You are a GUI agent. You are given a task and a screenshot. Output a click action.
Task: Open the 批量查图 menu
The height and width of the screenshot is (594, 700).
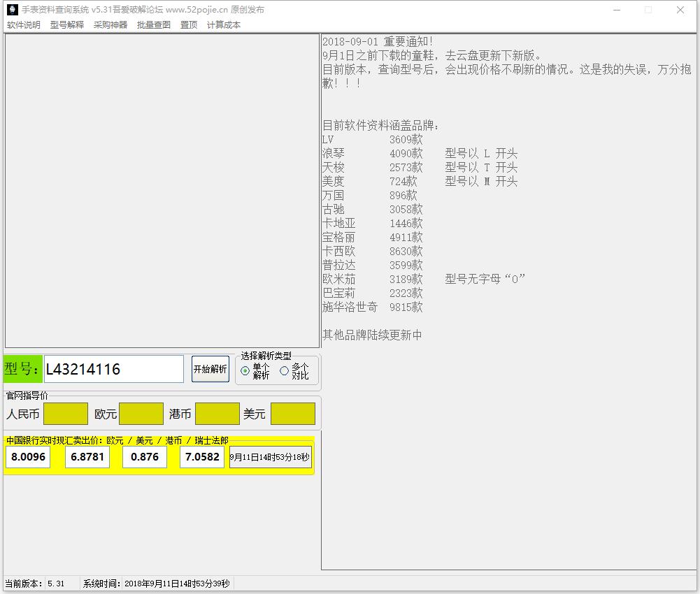pyautogui.click(x=154, y=25)
